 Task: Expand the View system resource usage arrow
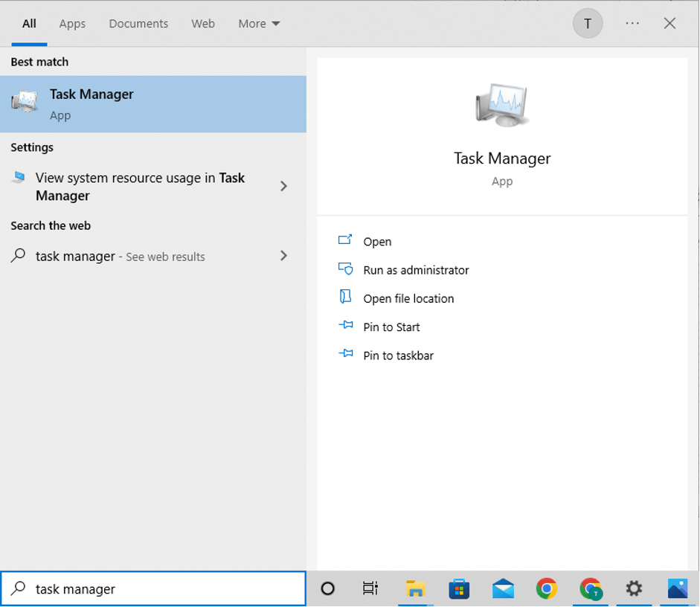[283, 186]
